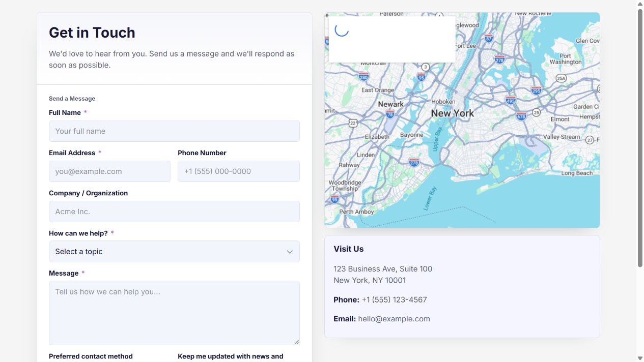644x362 pixels.
Task: Click into the Phone Number field
Action: [239, 171]
